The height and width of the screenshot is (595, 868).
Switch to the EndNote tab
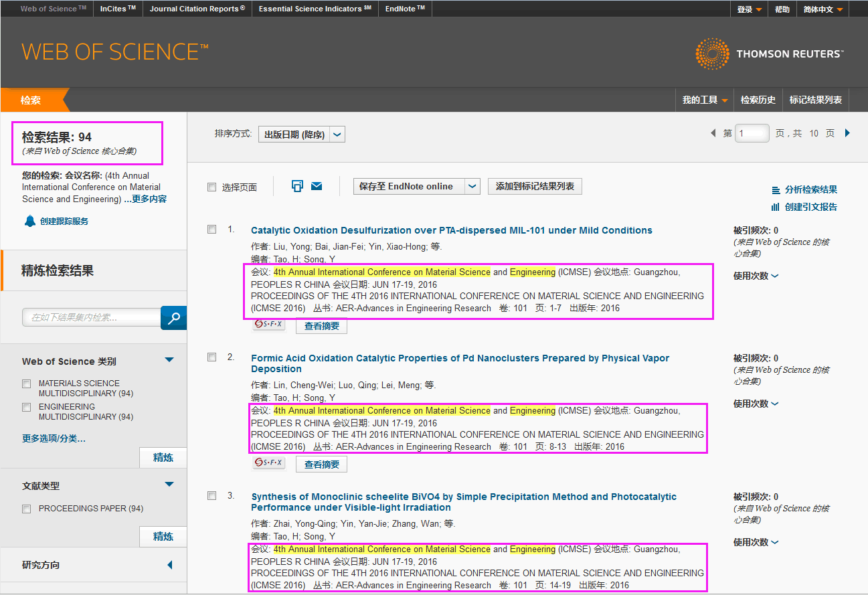pyautogui.click(x=404, y=9)
